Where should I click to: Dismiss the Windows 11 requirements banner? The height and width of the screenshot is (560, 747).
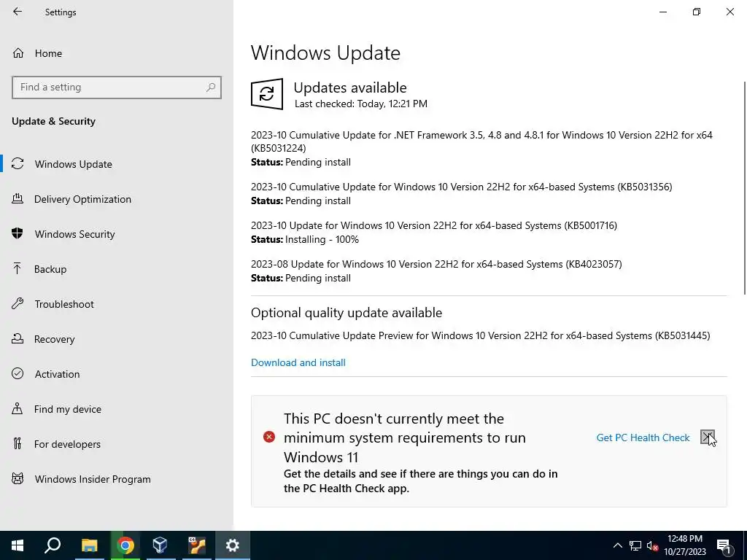coord(708,437)
